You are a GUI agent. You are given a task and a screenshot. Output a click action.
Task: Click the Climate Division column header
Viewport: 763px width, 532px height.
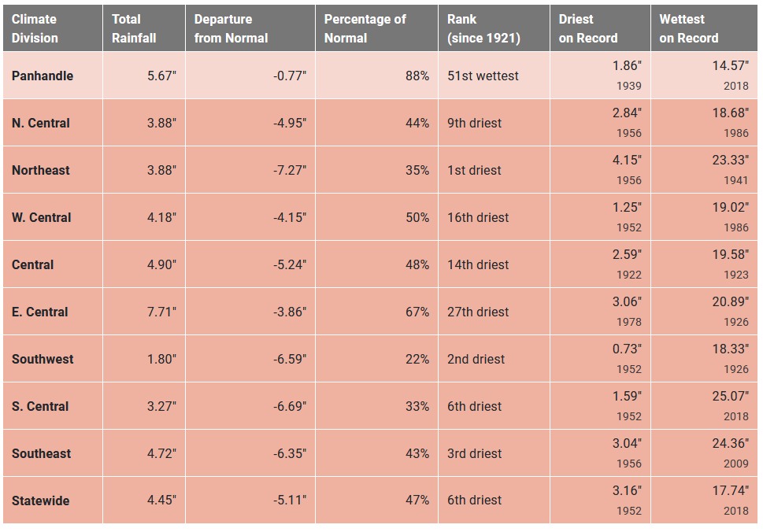tap(35, 28)
